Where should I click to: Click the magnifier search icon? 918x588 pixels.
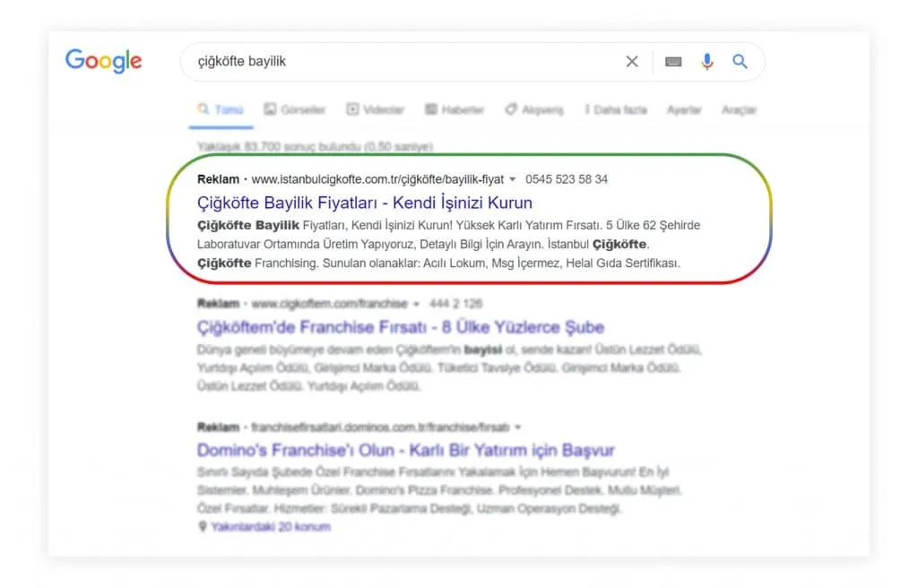tap(740, 62)
